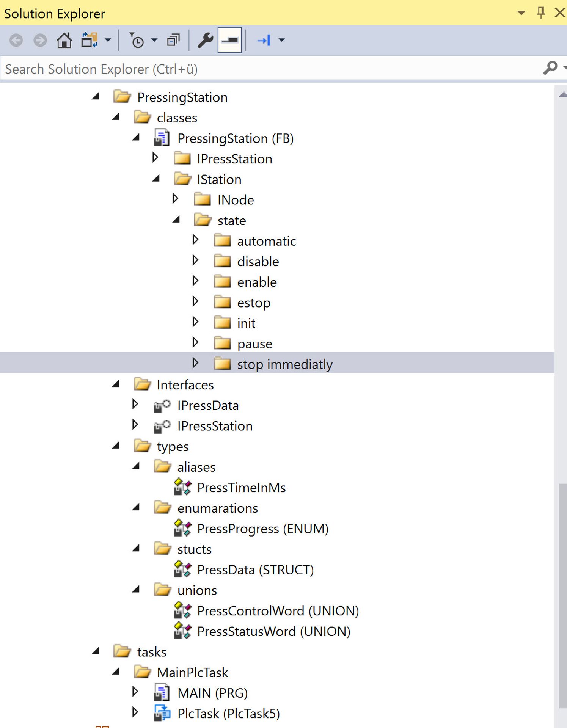Image resolution: width=567 pixels, height=728 pixels.
Task: Select the stucts folder icon
Action: pyautogui.click(x=162, y=549)
